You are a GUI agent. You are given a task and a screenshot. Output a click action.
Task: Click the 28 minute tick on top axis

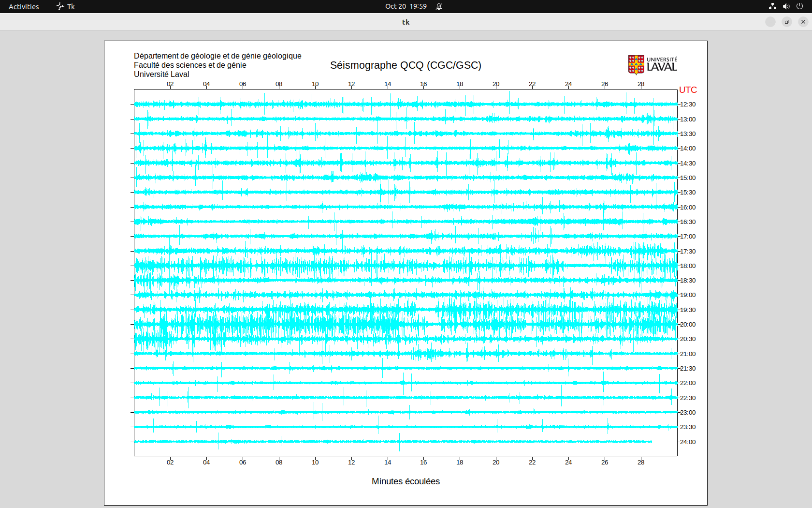point(641,84)
